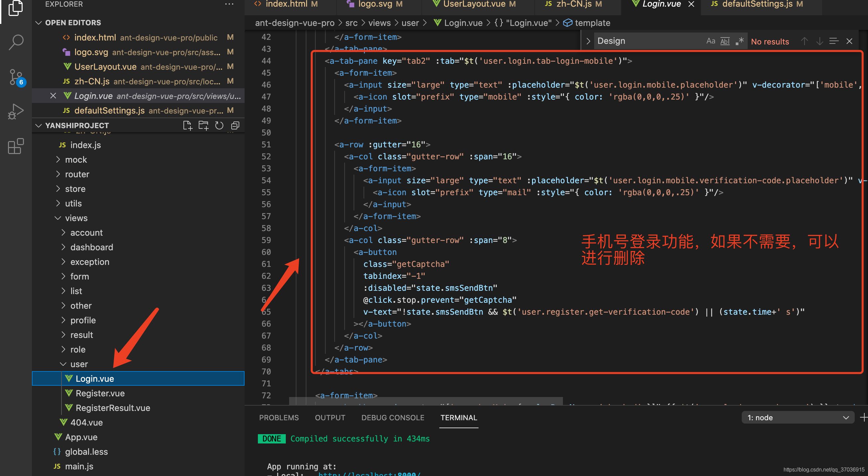This screenshot has height=476, width=868.
Task: Toggle Match Whole Word in find widget
Action: coord(724,41)
